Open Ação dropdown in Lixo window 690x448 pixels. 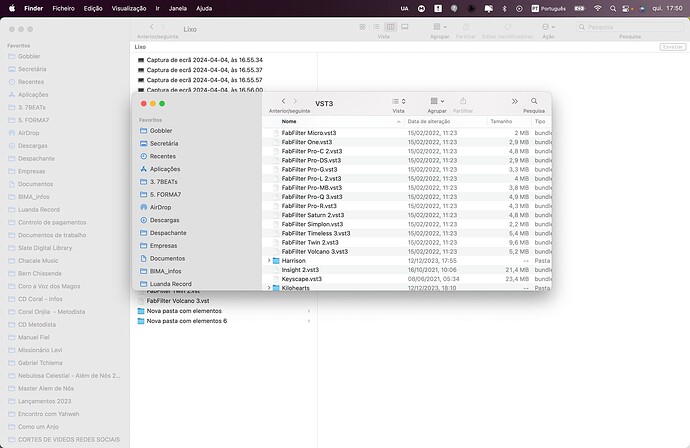[548, 27]
